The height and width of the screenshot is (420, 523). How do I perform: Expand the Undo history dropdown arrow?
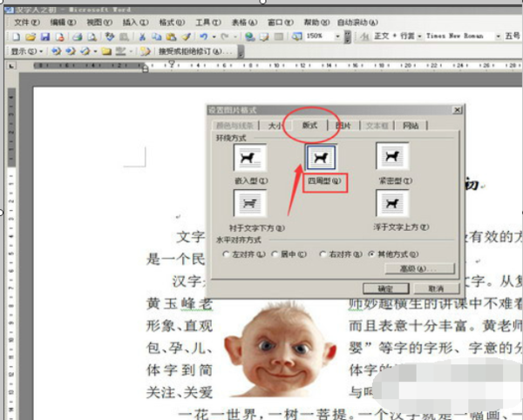click(214, 37)
